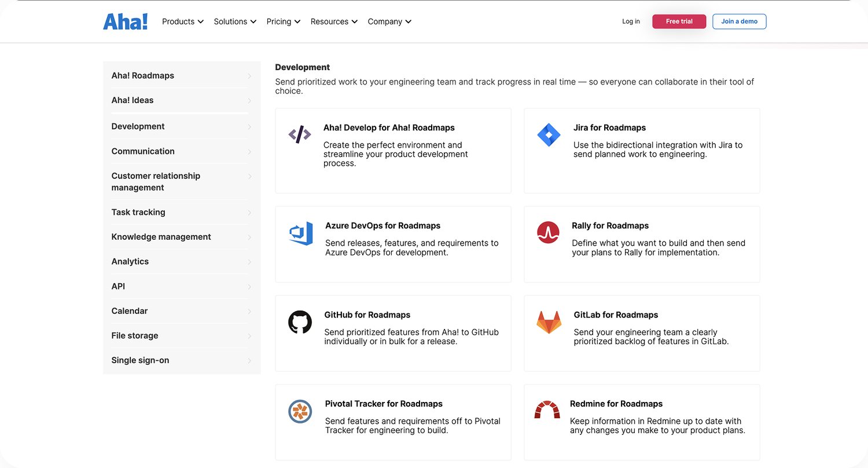Click the Azure DevOps logo icon
This screenshot has width=868, height=468.
tap(301, 233)
